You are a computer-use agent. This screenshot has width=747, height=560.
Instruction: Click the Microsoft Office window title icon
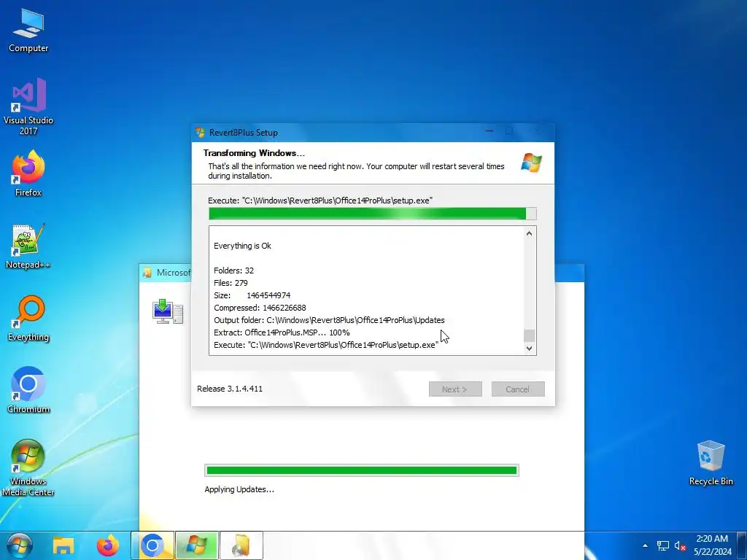(x=147, y=273)
